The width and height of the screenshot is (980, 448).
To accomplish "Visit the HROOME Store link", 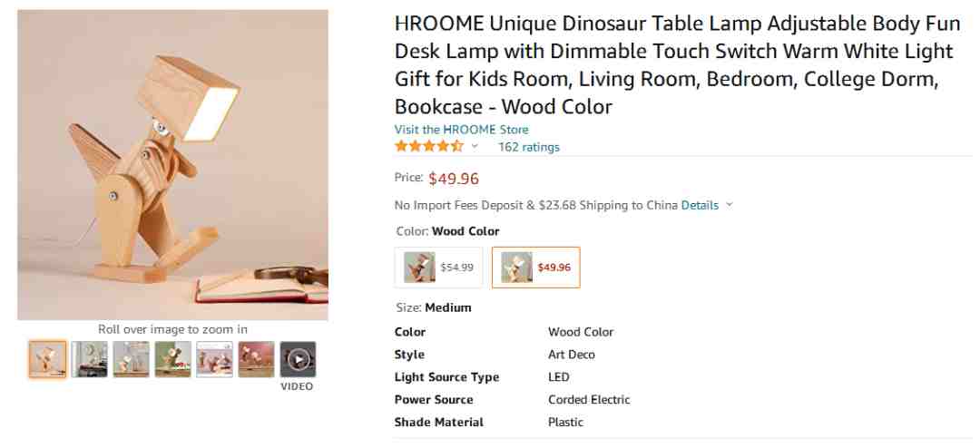I will tap(461, 130).
